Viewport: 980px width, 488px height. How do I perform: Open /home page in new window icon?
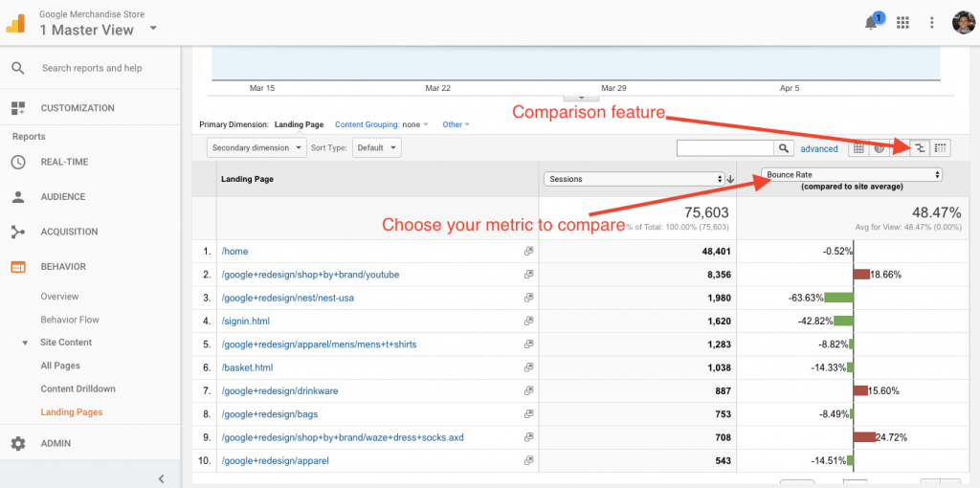(x=528, y=252)
